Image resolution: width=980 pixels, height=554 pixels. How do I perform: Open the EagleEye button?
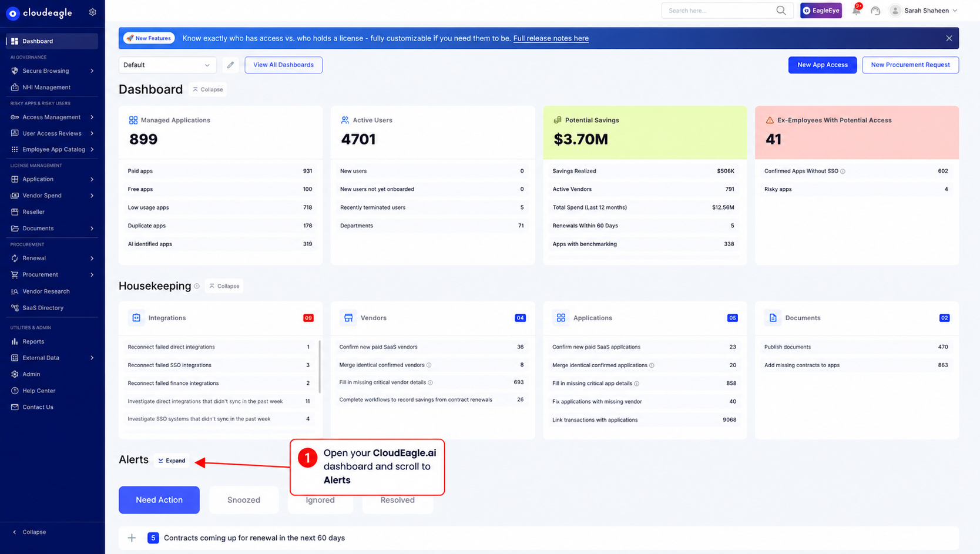(x=821, y=11)
